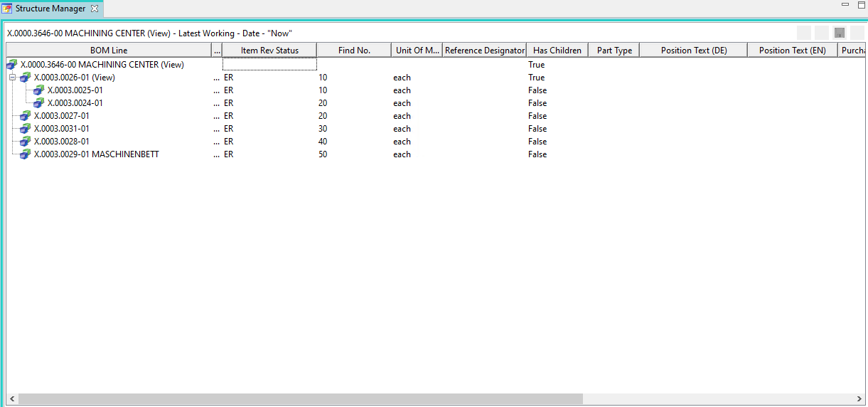
Task: Click the Find No. column header
Action: (354, 51)
